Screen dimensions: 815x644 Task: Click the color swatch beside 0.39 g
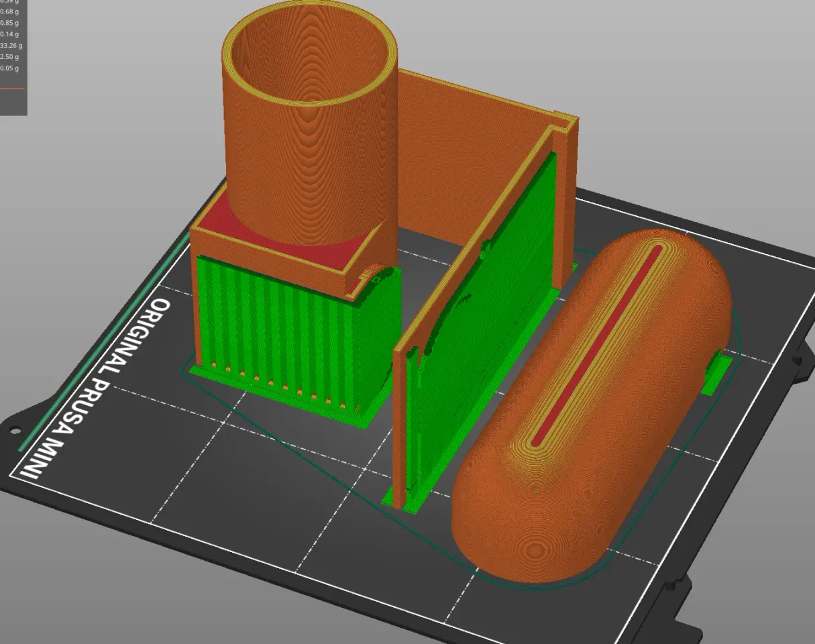(x=2, y=3)
